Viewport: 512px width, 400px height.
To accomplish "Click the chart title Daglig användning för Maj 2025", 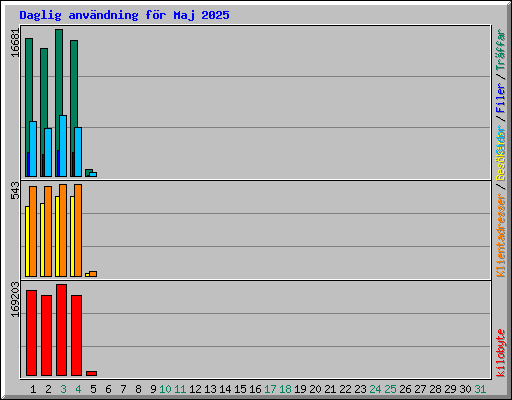I will (124, 15).
